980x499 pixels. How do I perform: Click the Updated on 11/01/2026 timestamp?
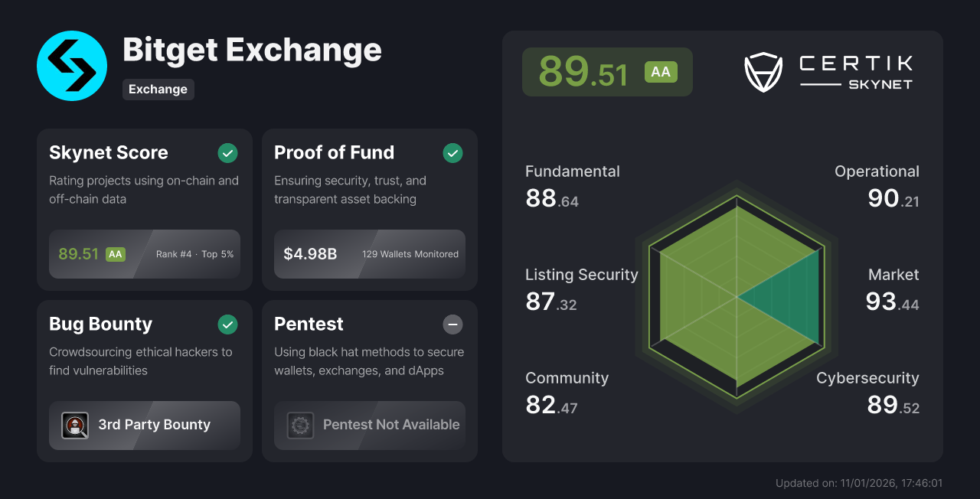click(859, 483)
